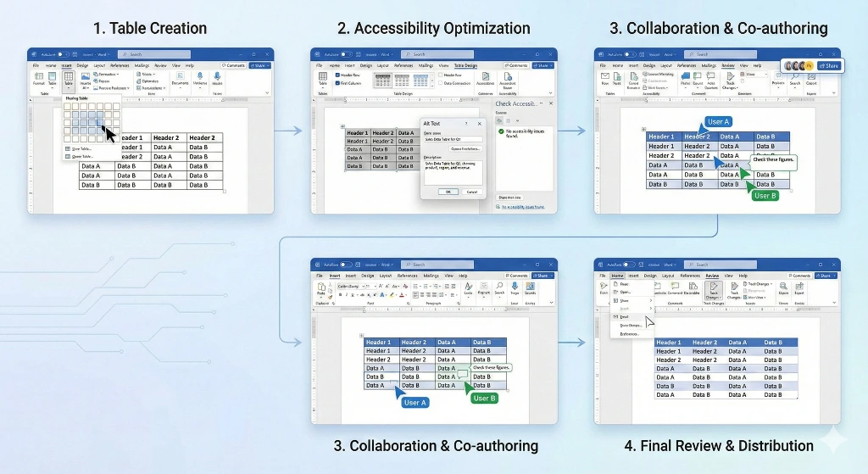Click Table icon in Accessibility Optimization window ribbon
This screenshot has height=474, width=868.
323,77
